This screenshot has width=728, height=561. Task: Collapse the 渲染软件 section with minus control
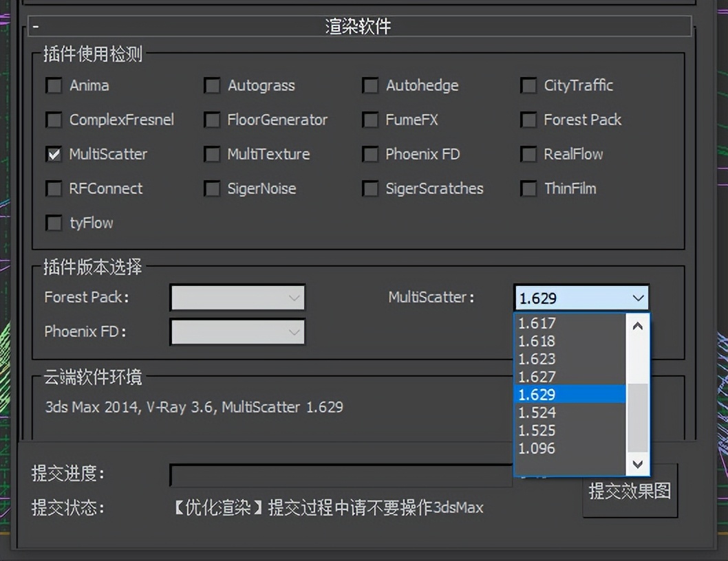point(35,25)
